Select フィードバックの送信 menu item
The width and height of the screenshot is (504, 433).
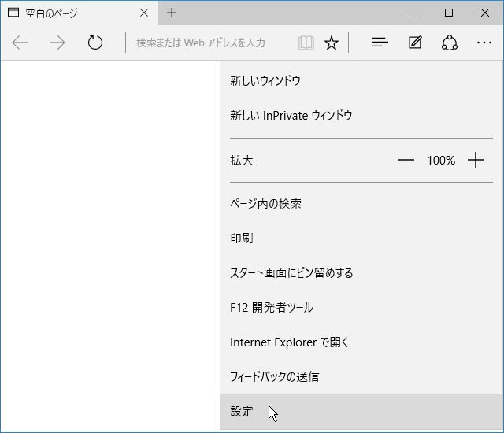pyautogui.click(x=361, y=377)
